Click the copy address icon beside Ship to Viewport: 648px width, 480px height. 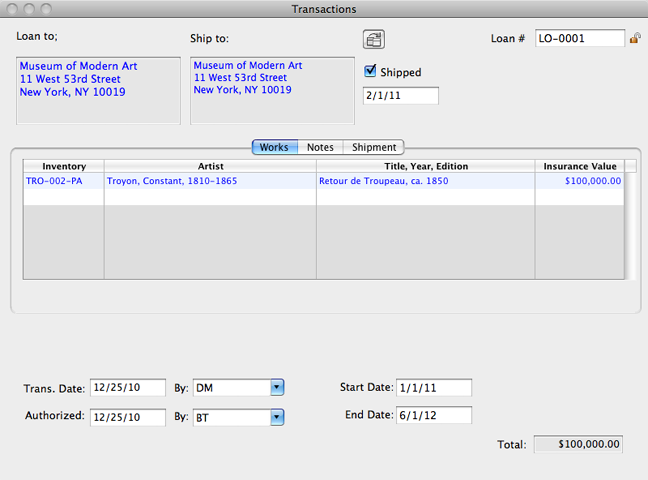coord(374,39)
